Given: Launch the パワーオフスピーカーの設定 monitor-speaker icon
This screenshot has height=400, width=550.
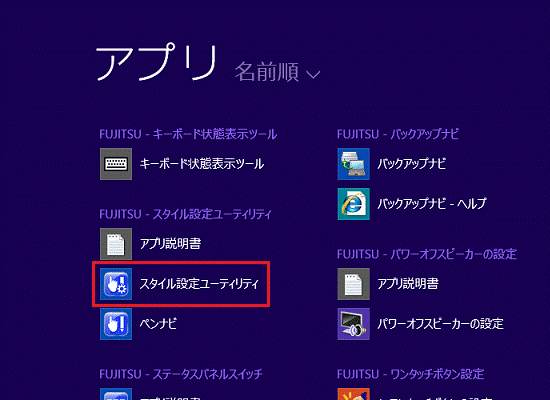Looking at the screenshot, I should coord(354,324).
